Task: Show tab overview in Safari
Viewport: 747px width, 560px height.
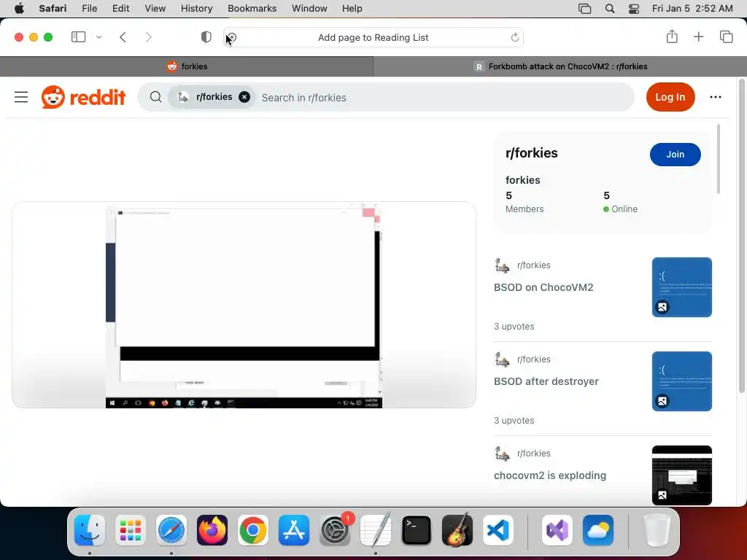Action: click(726, 36)
